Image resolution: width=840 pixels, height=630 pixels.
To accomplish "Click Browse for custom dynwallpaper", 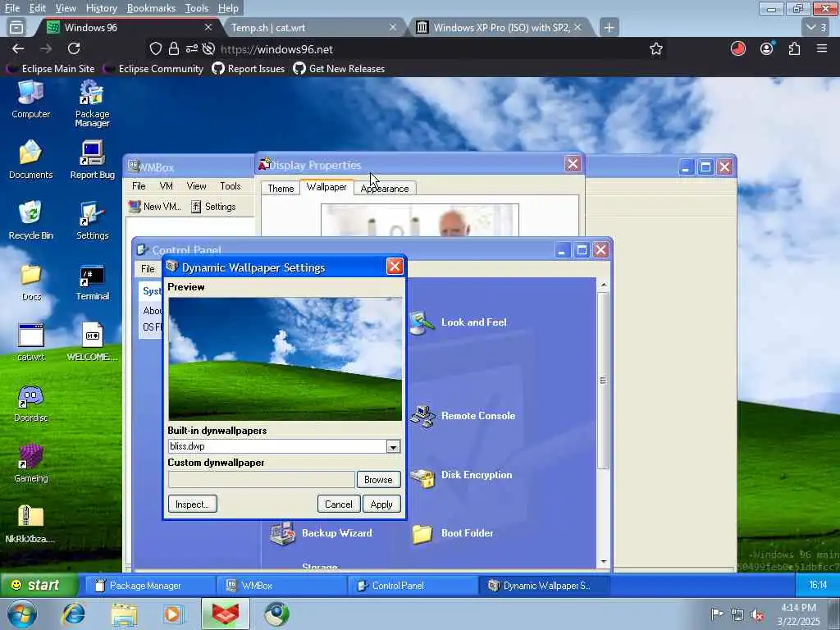I will 378,480.
